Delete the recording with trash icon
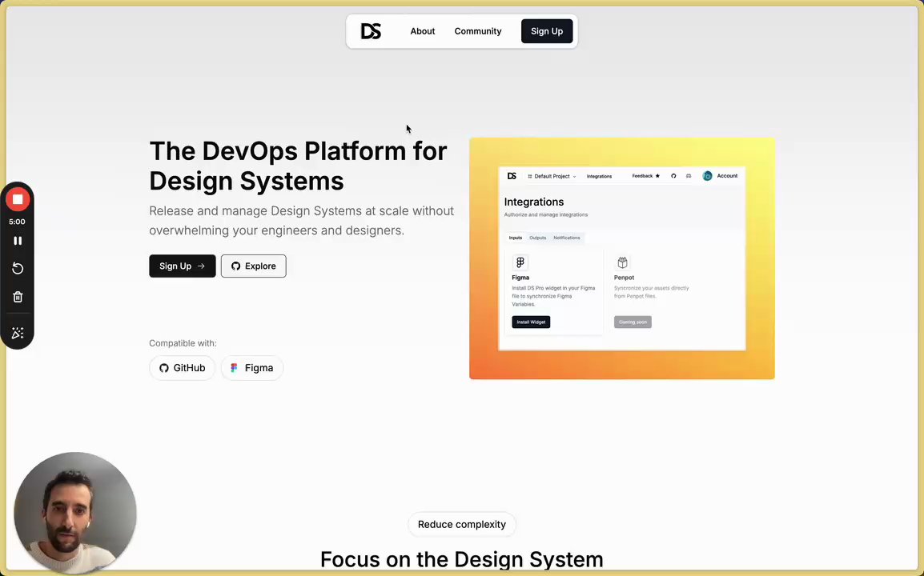 (x=18, y=297)
